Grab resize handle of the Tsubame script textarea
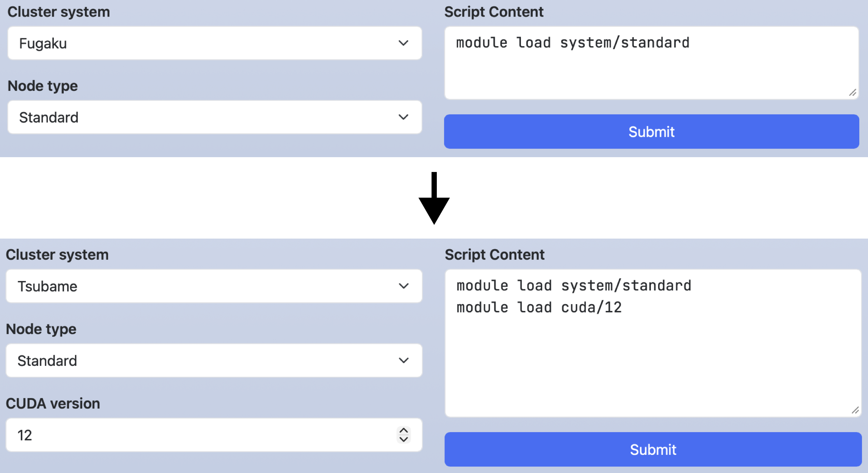This screenshot has width=868, height=473. (x=855, y=411)
